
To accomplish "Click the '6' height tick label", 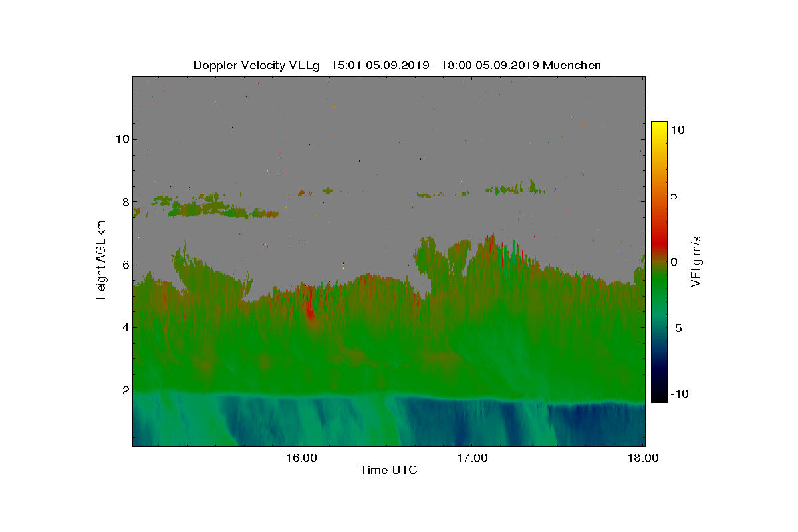I will [124, 265].
